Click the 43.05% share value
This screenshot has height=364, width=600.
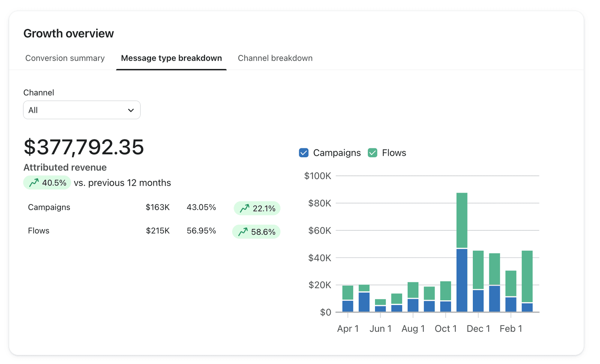pyautogui.click(x=201, y=207)
